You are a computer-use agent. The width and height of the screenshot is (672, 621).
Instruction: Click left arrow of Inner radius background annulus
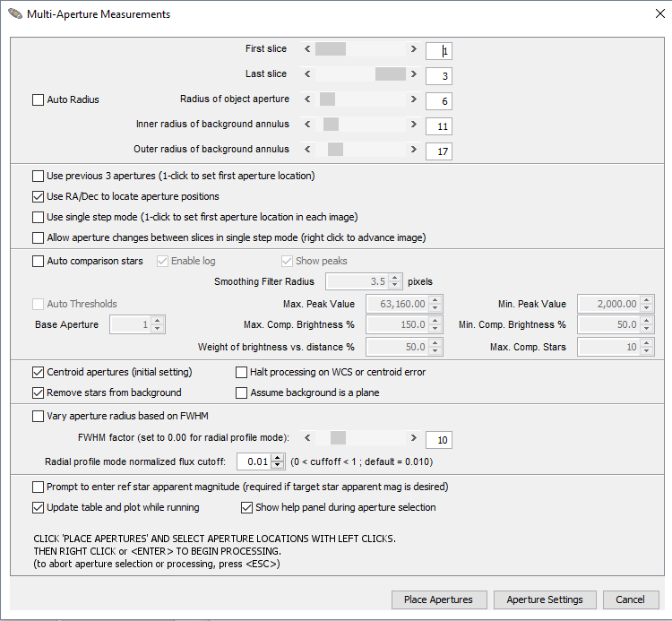pos(307,125)
